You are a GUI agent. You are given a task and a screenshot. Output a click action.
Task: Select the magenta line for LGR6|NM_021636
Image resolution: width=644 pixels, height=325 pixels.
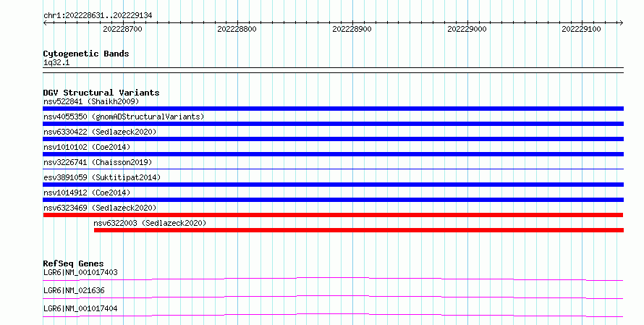tap(333, 297)
